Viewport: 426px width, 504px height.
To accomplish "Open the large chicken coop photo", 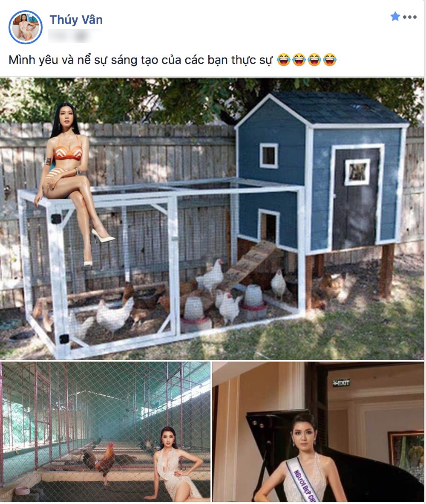I will (x=212, y=219).
